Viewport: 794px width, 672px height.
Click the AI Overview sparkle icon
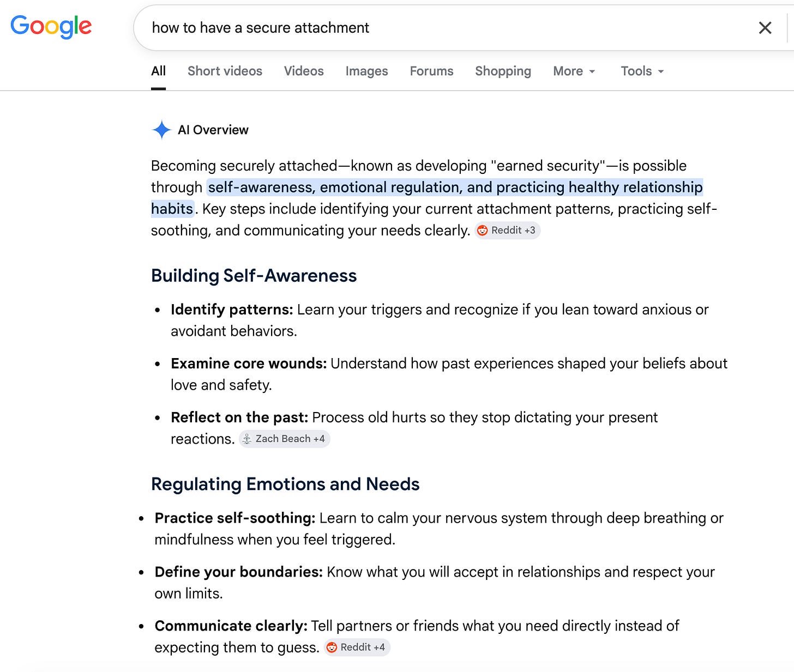click(x=161, y=130)
